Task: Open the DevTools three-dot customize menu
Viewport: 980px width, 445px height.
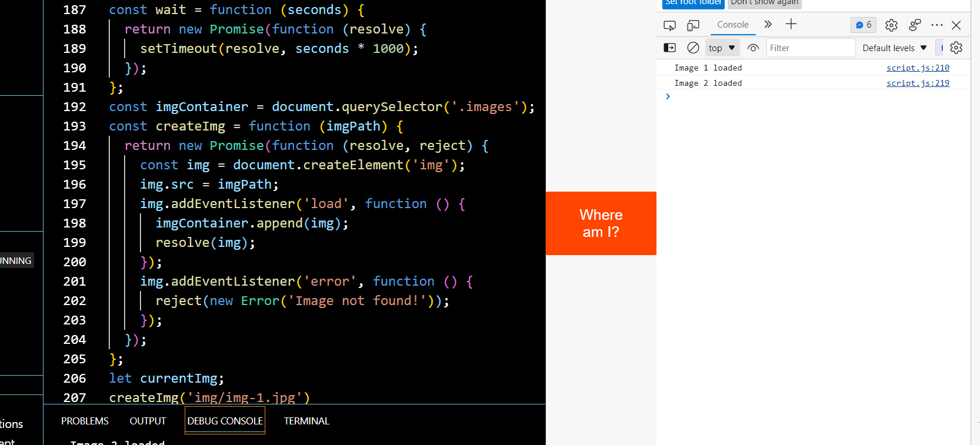Action: pos(937,25)
